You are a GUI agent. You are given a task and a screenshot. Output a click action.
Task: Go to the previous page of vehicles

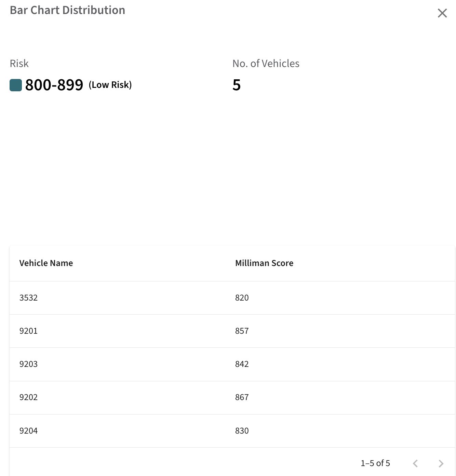point(415,463)
